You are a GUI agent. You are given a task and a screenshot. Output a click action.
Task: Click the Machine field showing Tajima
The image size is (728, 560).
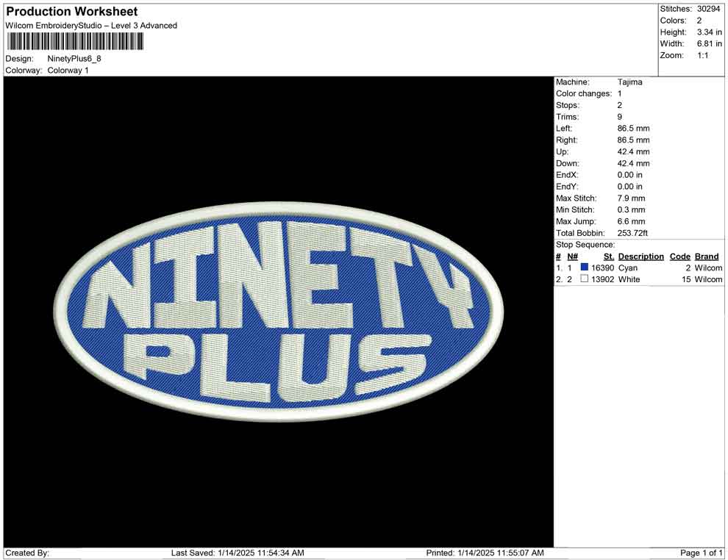pyautogui.click(x=629, y=82)
